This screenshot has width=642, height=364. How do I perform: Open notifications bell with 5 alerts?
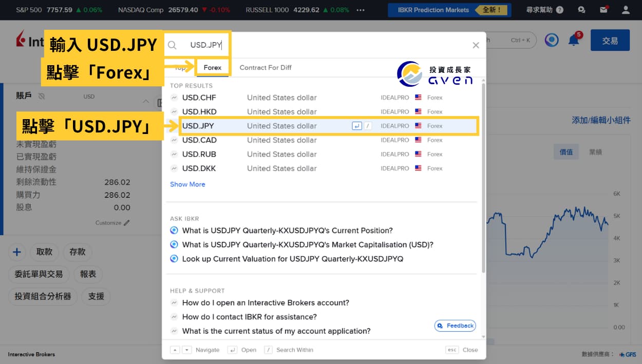pos(574,40)
